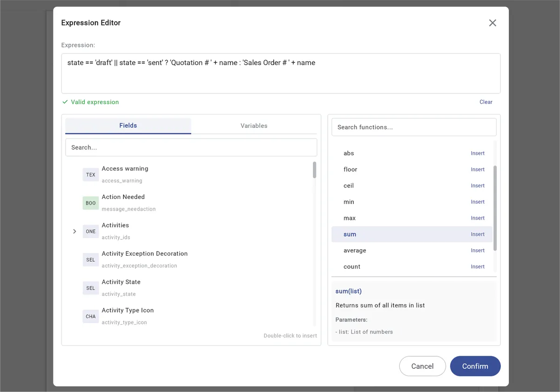Cancel the expression editor
Screen dimensions: 560x392
click(x=422, y=366)
